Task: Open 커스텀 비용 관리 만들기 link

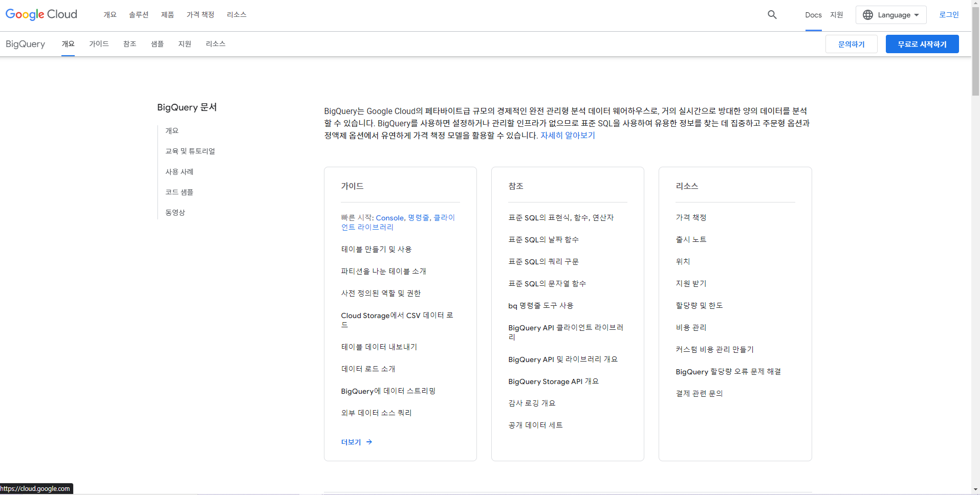Action: 714,350
